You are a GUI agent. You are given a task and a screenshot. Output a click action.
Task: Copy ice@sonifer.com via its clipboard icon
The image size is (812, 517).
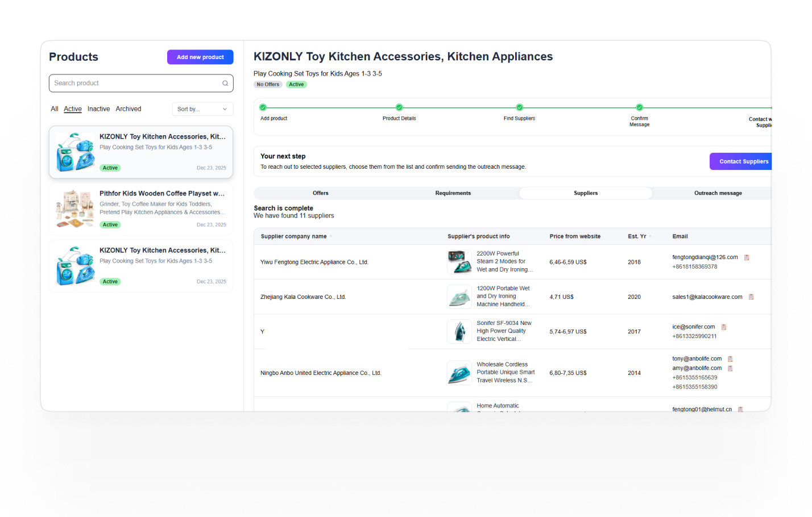[x=724, y=327]
